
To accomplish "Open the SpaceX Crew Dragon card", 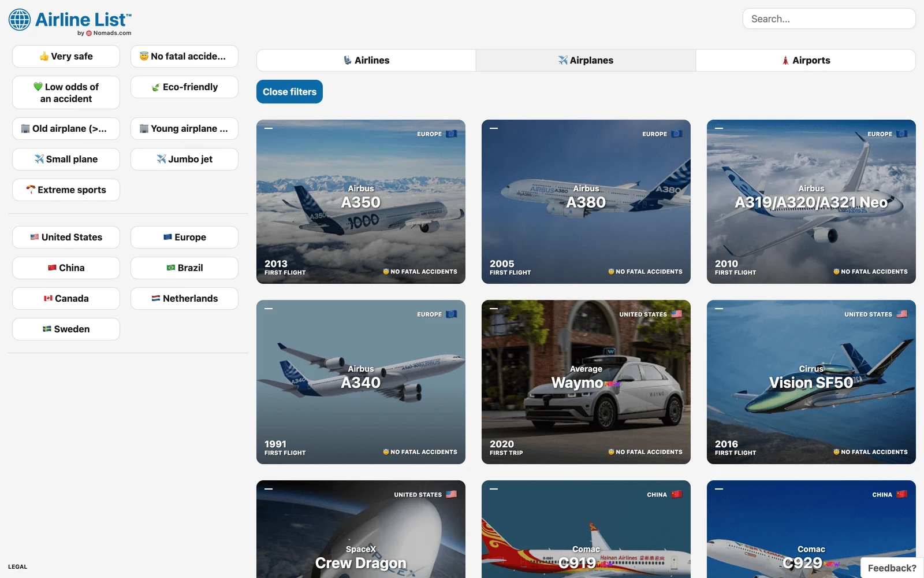I will [x=361, y=529].
